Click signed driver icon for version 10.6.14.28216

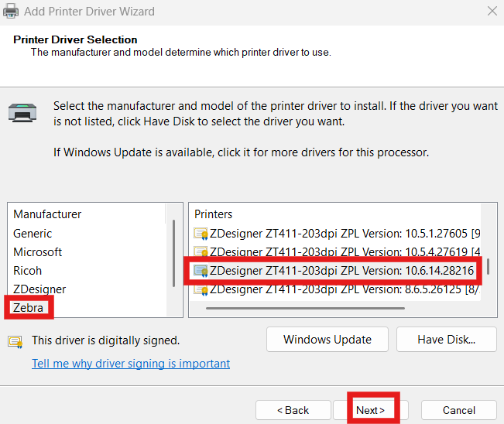point(201,271)
